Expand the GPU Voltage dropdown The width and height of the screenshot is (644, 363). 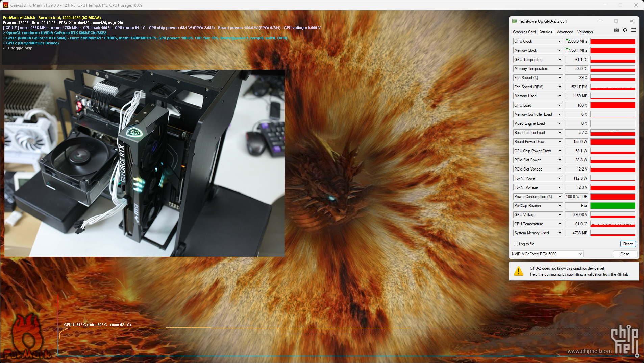[560, 215]
